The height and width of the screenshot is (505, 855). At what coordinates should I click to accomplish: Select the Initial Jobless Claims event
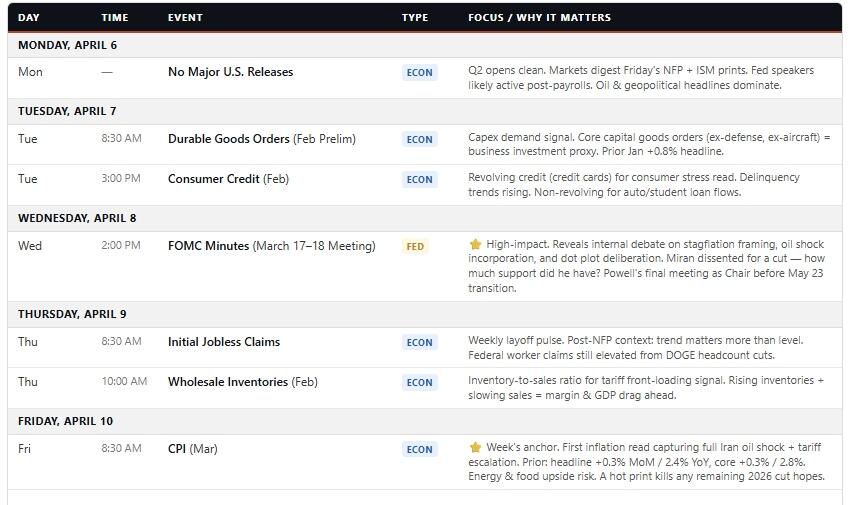pyautogui.click(x=224, y=342)
